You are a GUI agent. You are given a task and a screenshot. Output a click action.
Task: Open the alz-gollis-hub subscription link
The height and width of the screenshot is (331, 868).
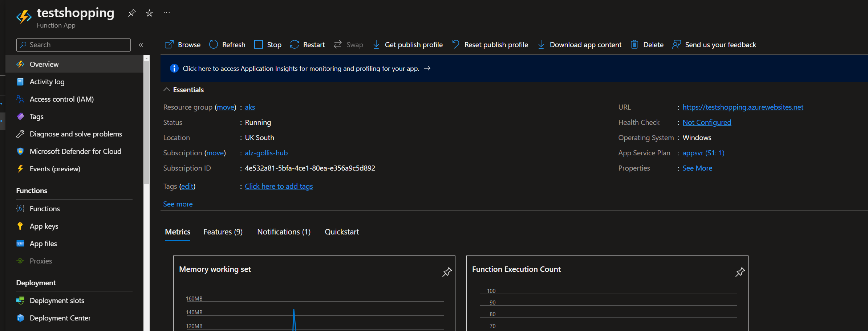tap(266, 153)
